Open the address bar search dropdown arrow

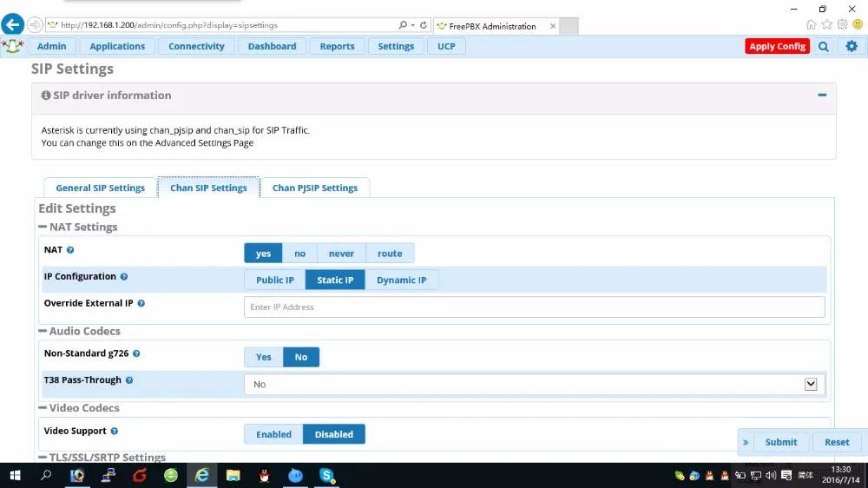coord(413,25)
